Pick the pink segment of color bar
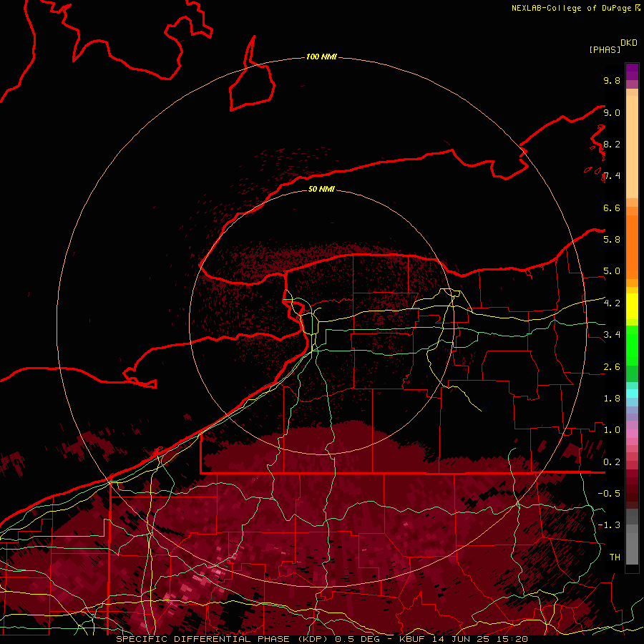Image resolution: width=644 pixels, height=644 pixels. coord(632,434)
